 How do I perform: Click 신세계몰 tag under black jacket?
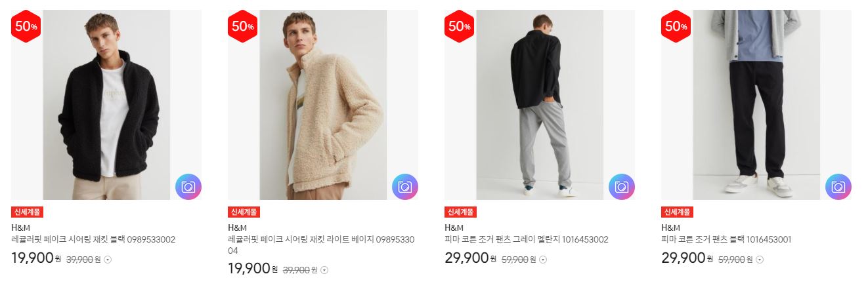pyautogui.click(x=28, y=212)
